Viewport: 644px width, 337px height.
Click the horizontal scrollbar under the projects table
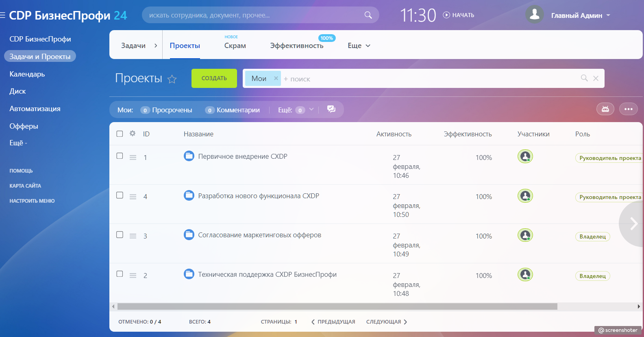(x=337, y=306)
